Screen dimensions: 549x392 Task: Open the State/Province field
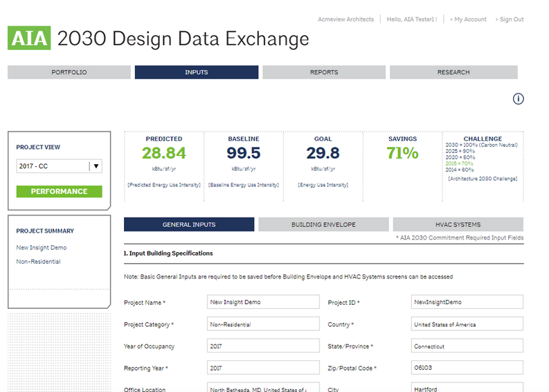pyautogui.click(x=467, y=346)
